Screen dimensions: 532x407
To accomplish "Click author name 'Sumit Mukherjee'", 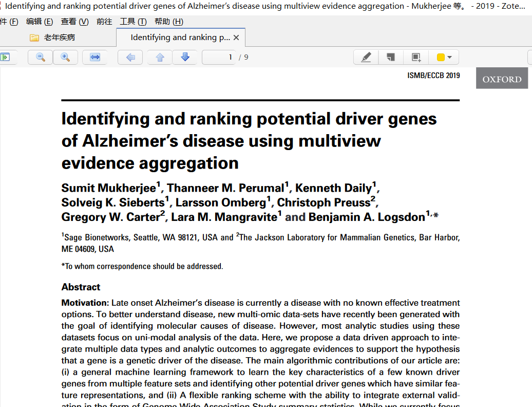I will coord(108,188).
